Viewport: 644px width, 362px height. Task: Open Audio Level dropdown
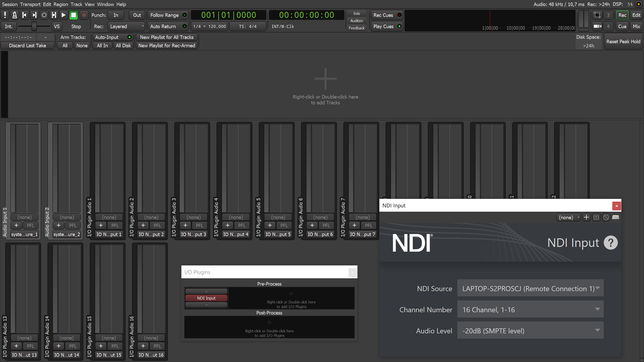tap(530, 331)
